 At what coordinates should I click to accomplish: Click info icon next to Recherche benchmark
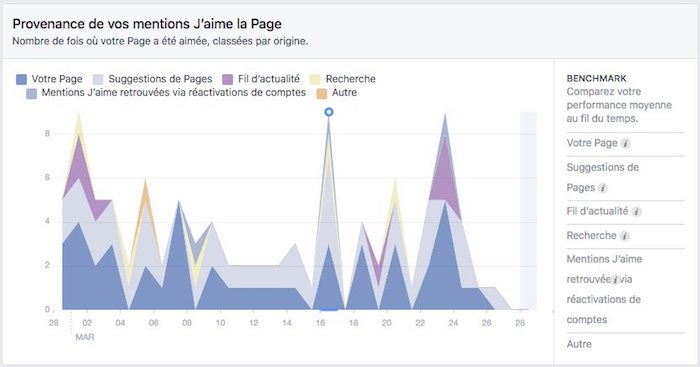625,236
